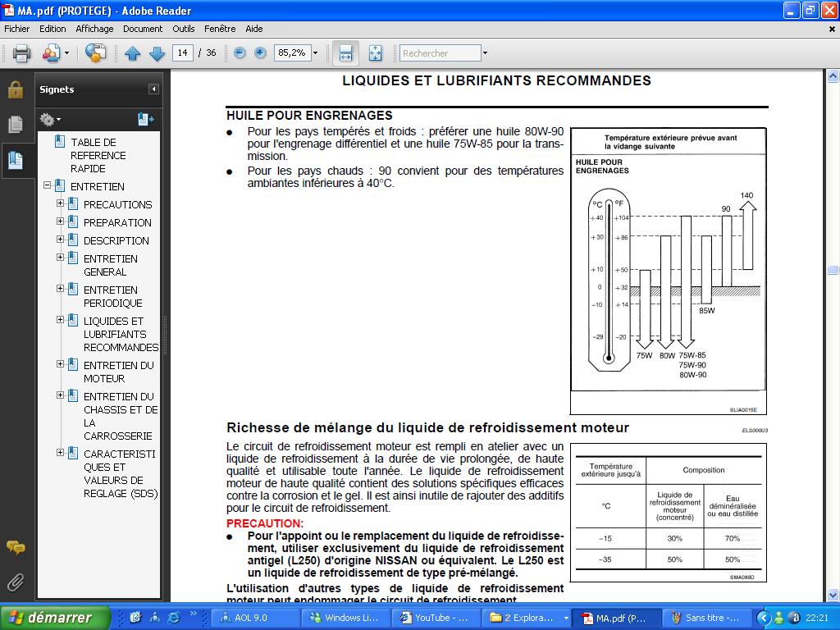This screenshot has height=630, width=840.
Task: Click the zoom percentage field showing 85,2%
Action: (292, 52)
